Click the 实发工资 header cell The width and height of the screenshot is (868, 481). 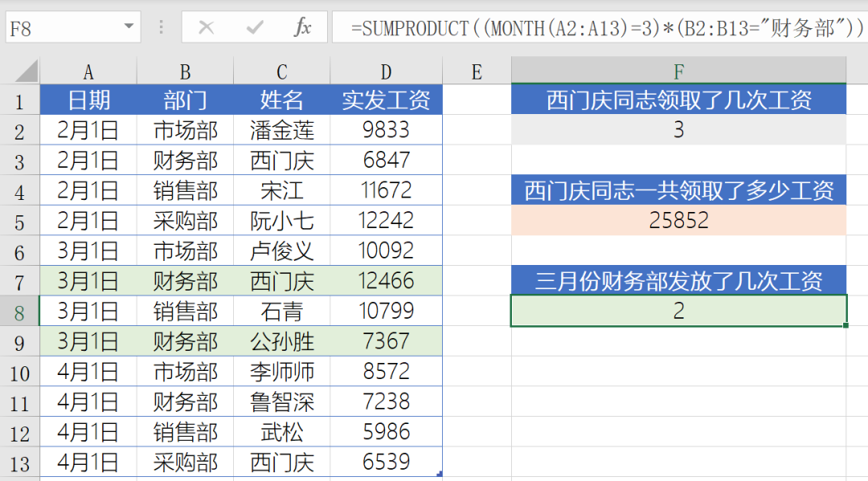(x=386, y=100)
